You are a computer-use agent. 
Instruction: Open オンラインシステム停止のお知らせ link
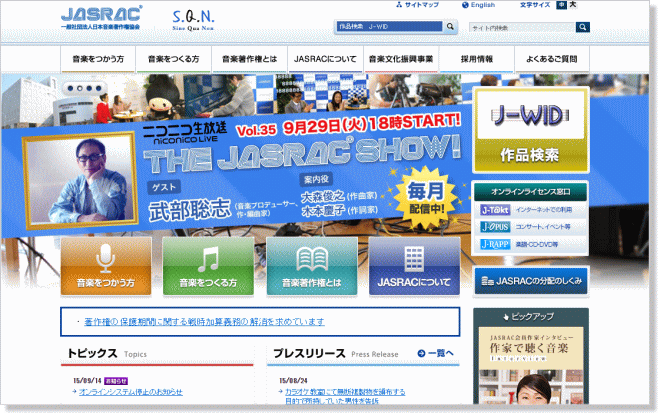tap(131, 392)
